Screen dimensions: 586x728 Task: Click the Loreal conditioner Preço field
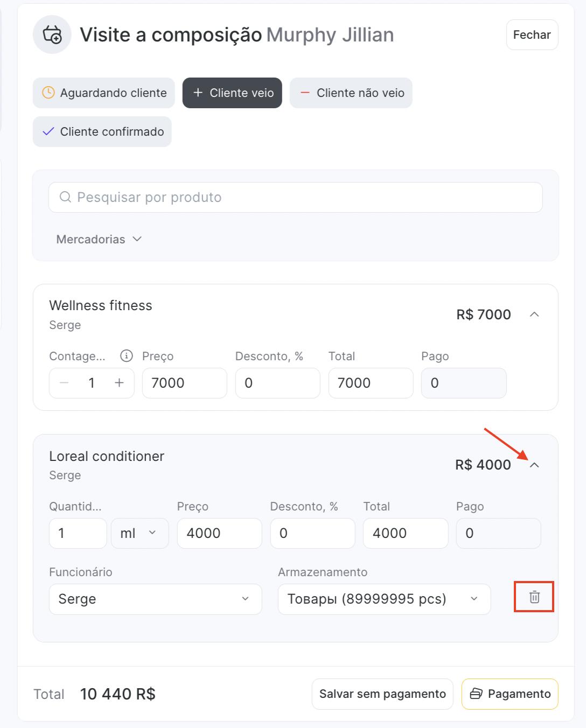click(x=220, y=533)
